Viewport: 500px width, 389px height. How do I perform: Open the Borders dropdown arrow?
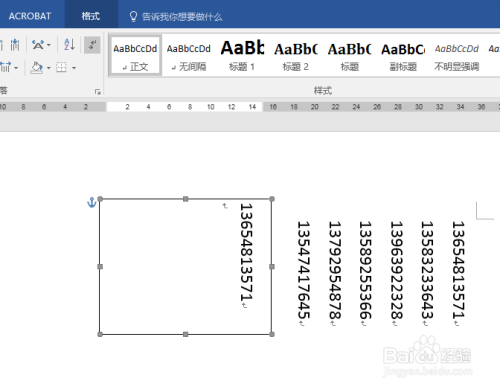click(74, 68)
